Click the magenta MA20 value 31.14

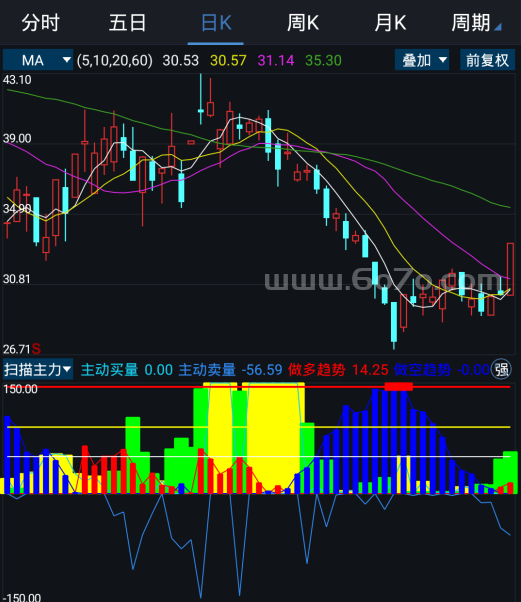pyautogui.click(x=276, y=60)
